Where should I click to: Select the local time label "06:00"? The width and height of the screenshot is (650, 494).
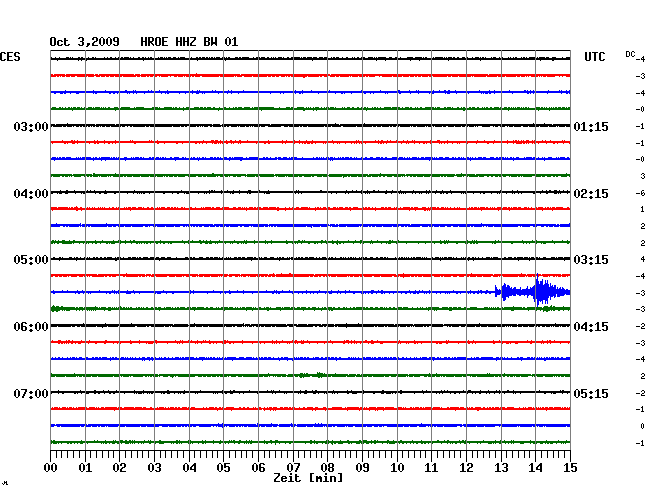pyautogui.click(x=31, y=327)
